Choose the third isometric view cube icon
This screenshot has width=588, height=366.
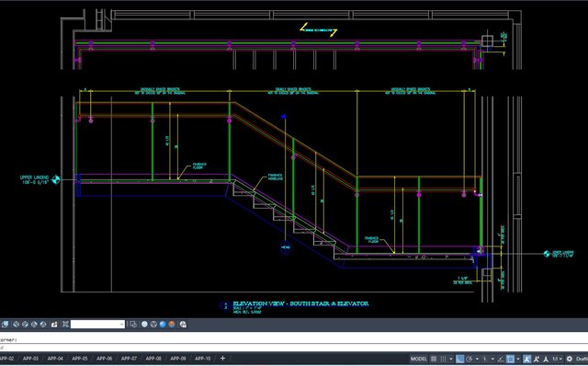[x=34, y=325]
